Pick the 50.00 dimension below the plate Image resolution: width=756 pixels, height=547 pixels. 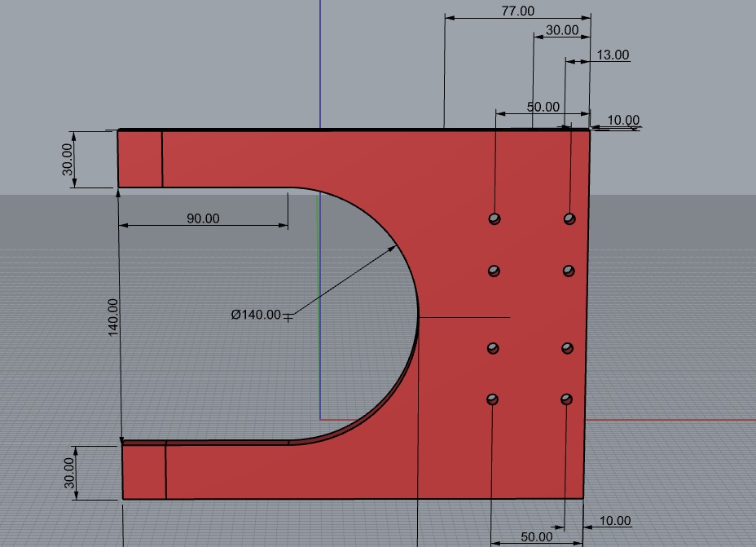[x=536, y=536]
